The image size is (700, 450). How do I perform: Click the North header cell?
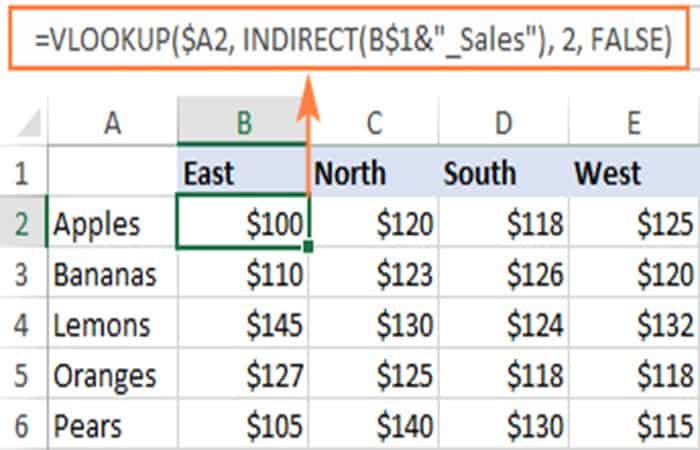pos(373,172)
